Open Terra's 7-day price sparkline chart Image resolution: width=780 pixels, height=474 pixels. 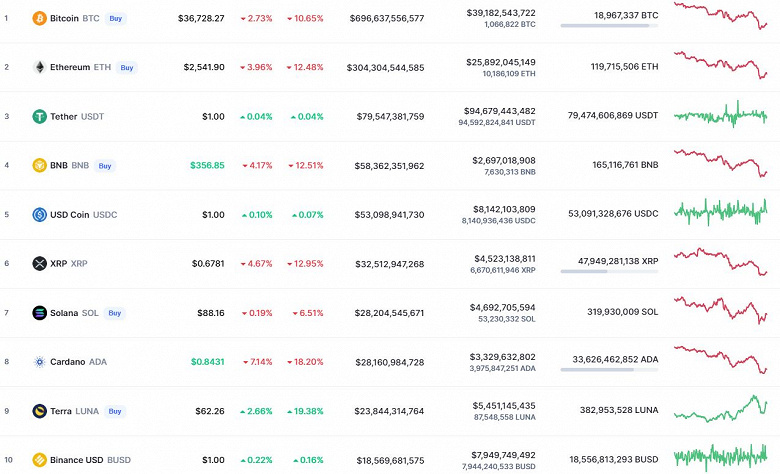[720, 408]
